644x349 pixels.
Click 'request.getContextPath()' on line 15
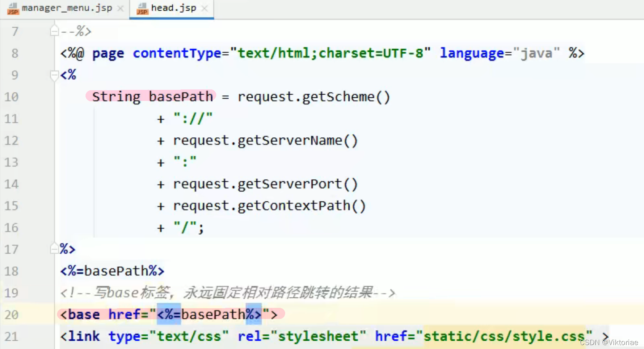click(x=269, y=205)
